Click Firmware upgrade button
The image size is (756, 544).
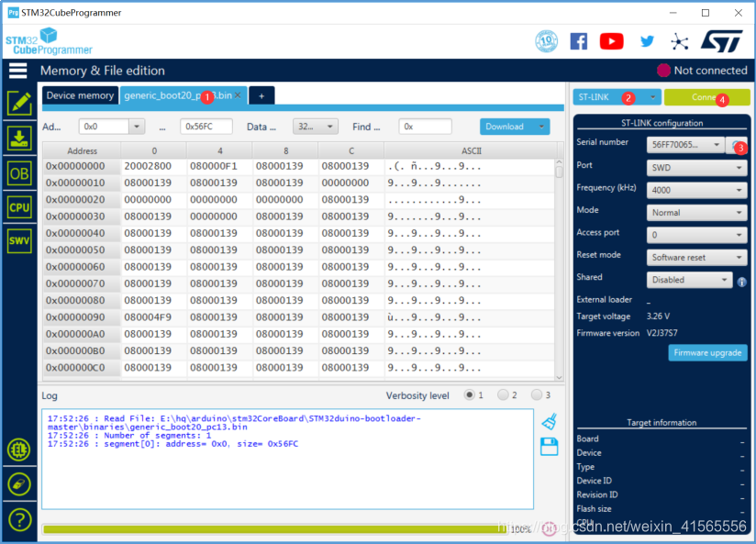[707, 352]
